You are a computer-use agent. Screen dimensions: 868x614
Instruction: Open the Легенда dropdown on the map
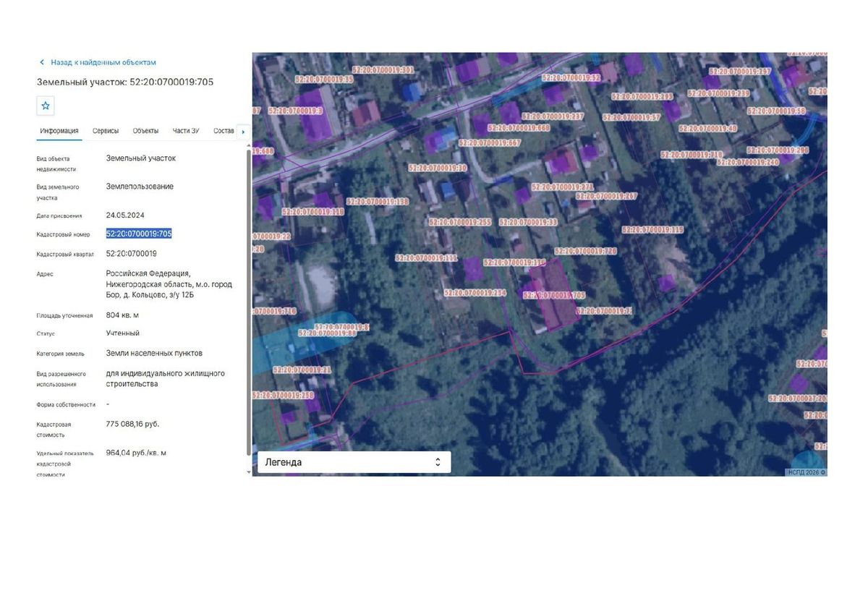(x=354, y=462)
